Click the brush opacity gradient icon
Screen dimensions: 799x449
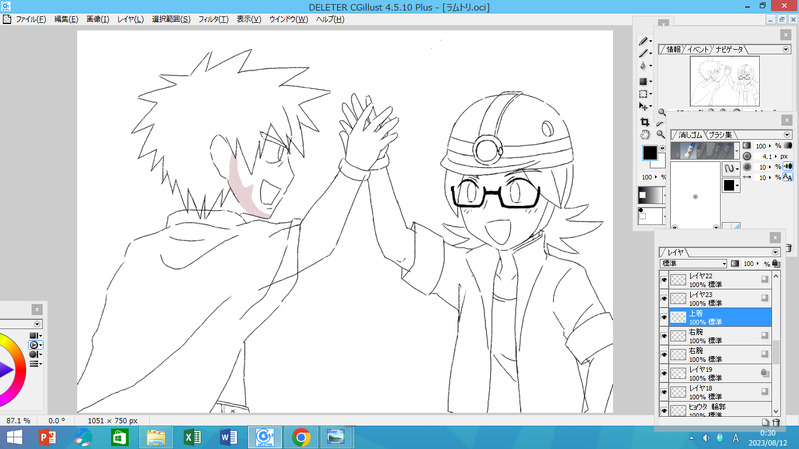tap(747, 146)
